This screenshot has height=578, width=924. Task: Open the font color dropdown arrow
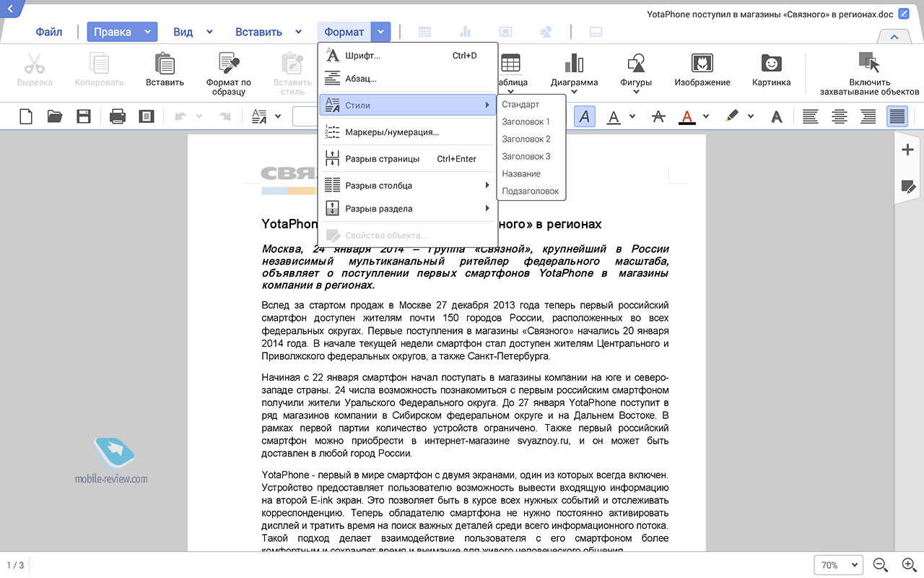click(706, 116)
